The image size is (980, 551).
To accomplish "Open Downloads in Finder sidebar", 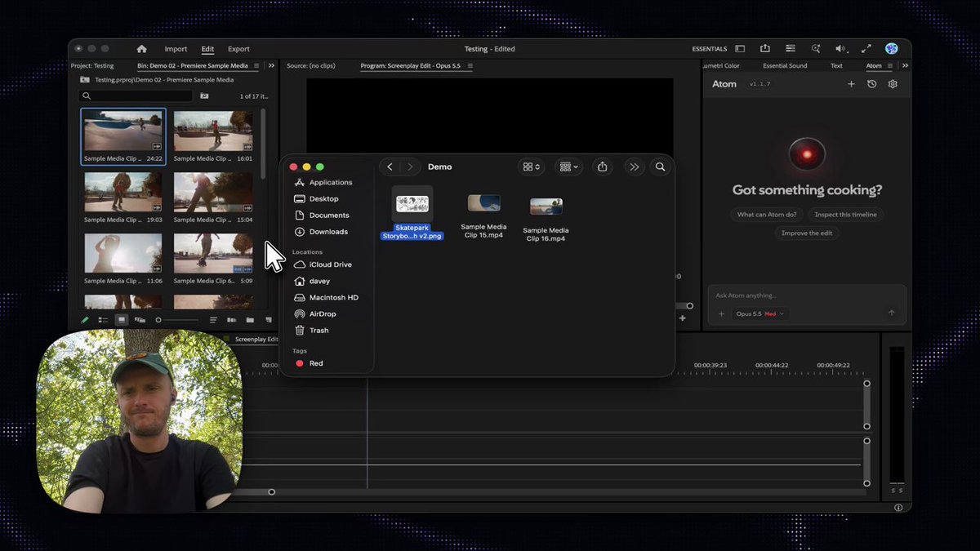I will 328,232.
